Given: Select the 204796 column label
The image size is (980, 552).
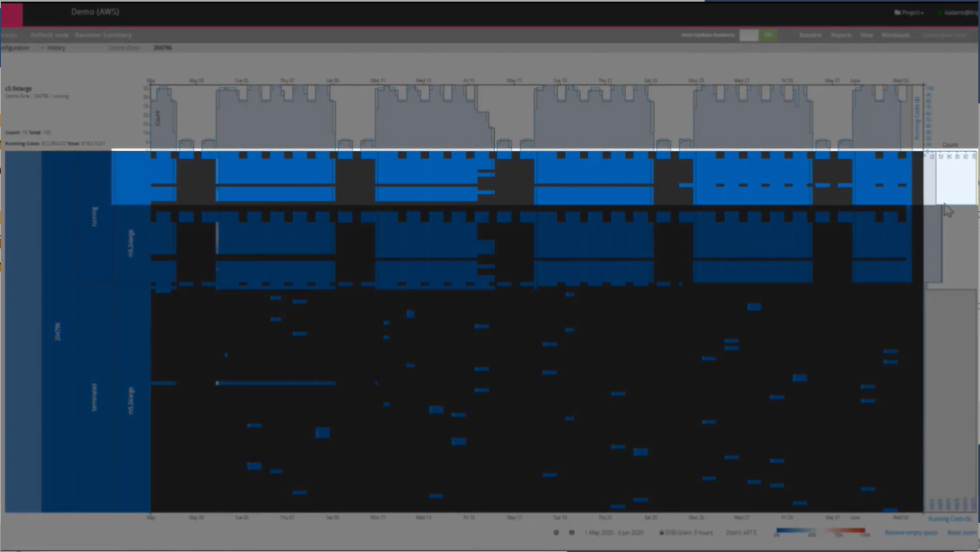Looking at the screenshot, I should 58,332.
